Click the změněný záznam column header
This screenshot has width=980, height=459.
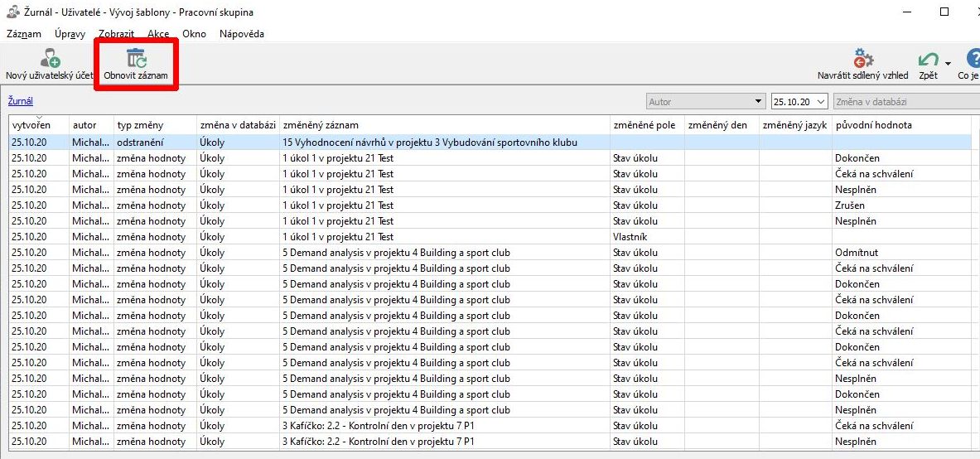[321, 125]
